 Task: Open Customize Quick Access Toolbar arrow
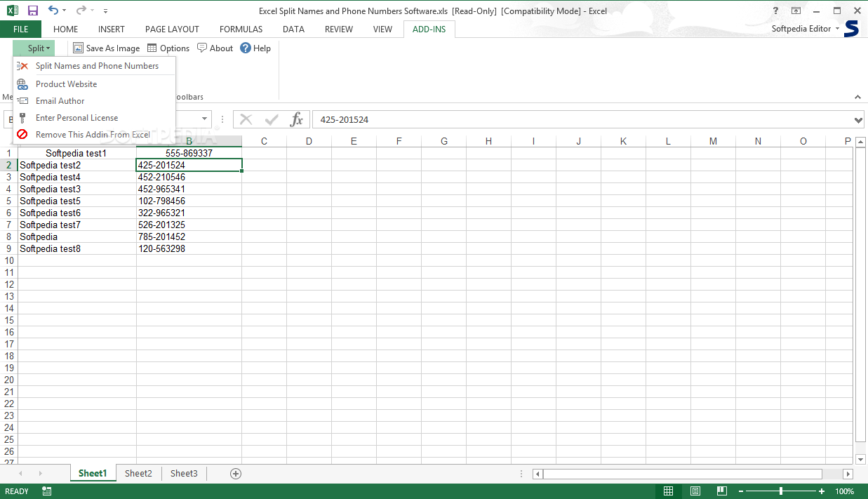click(105, 11)
